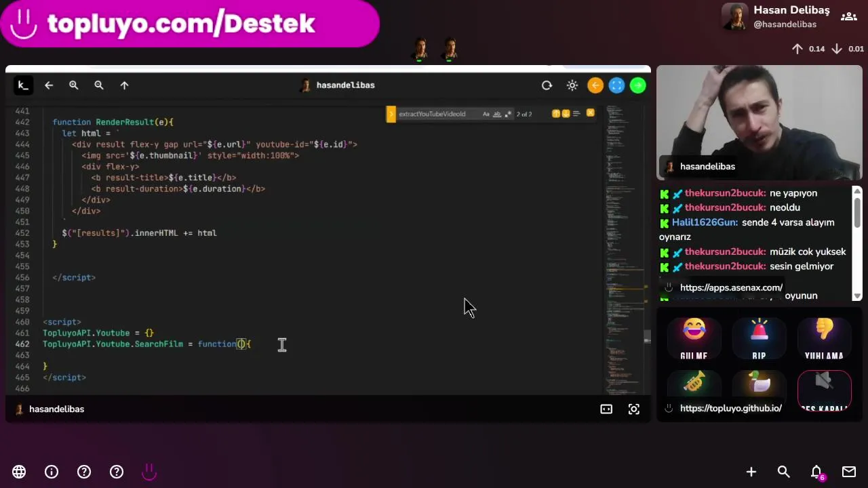Toggle brightness theme with sun icon
868x488 pixels.
(x=572, y=85)
